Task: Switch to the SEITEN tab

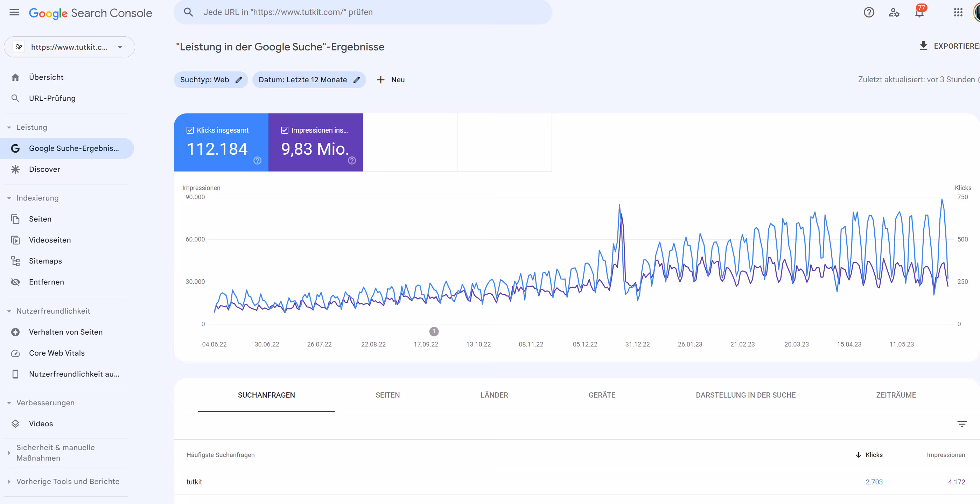Action: (388, 395)
